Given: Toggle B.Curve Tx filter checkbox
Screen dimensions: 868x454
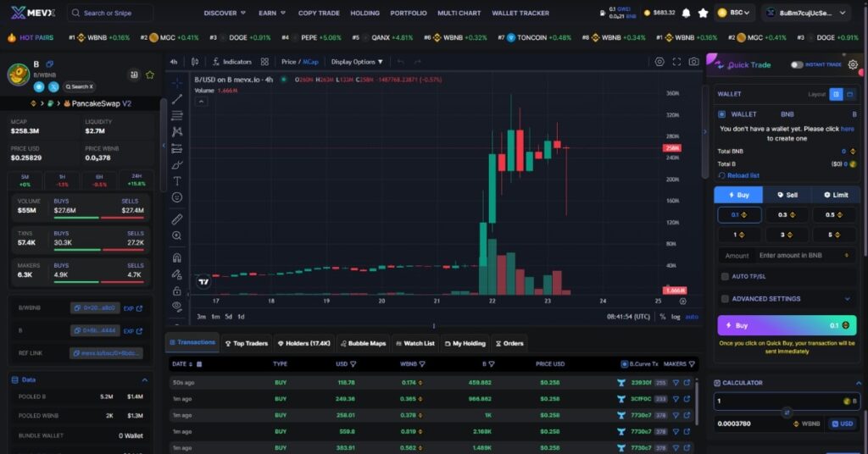Looking at the screenshot, I should tap(625, 364).
